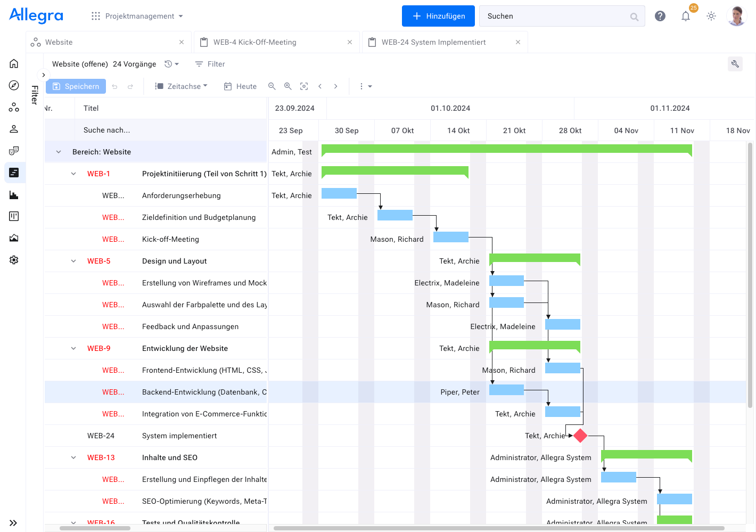Open the Zeitachse dropdown
Image resolution: width=756 pixels, height=532 pixels.
click(x=180, y=86)
